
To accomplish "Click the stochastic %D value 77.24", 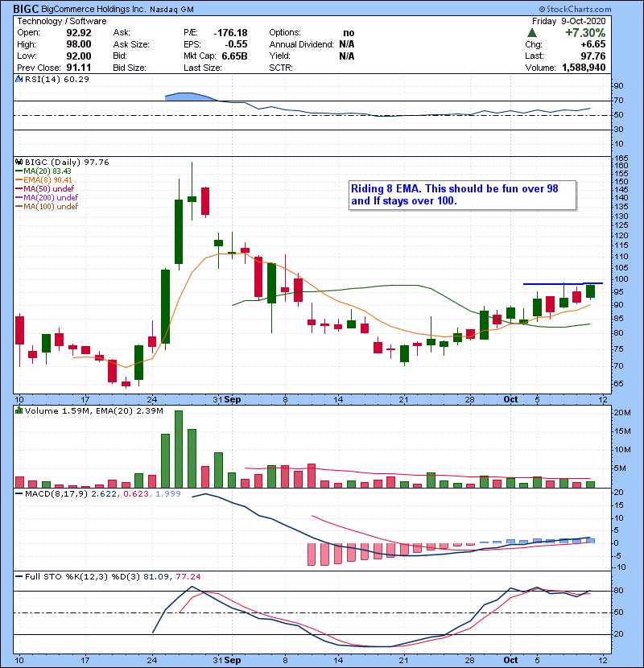I will (x=188, y=576).
